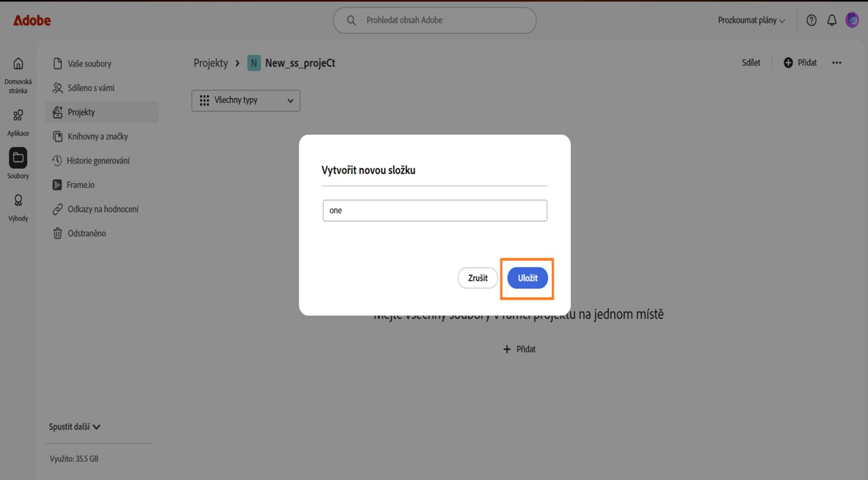This screenshot has width=868, height=480.
Task: Open the Aplikace apps icon
Action: tap(18, 115)
